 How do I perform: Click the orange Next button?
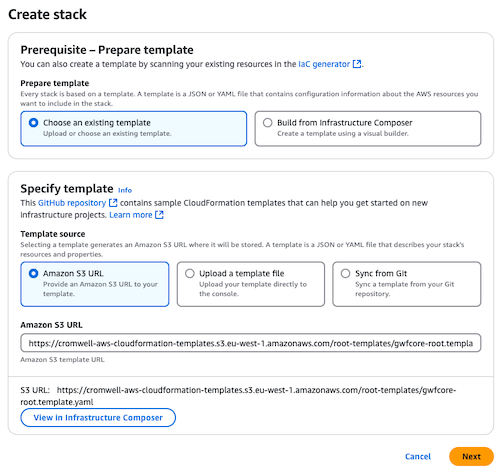pyautogui.click(x=471, y=456)
